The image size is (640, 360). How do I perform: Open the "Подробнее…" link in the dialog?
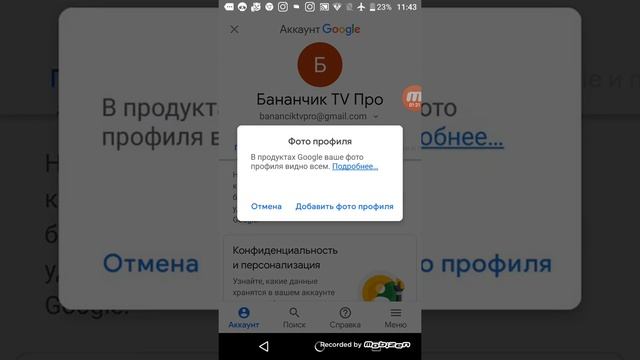pos(355,167)
